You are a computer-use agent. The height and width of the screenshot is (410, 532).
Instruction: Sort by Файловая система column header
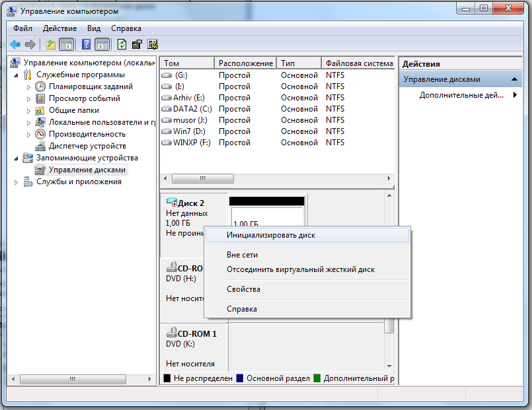click(x=358, y=63)
